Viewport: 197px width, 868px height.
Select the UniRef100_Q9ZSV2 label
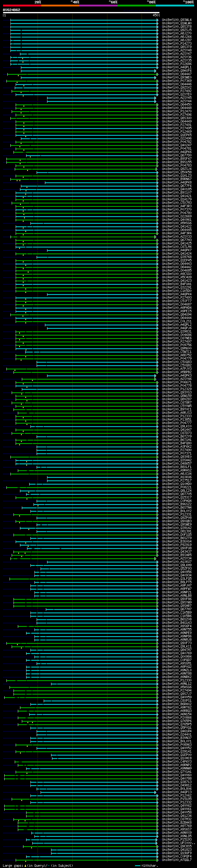[176, 88]
